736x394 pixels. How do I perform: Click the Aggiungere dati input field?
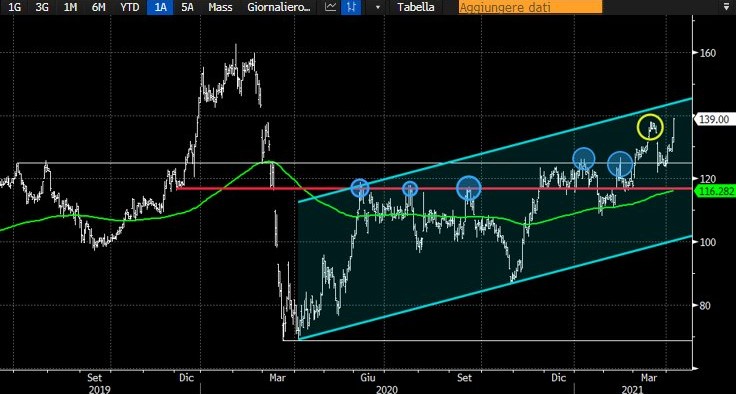click(x=530, y=7)
